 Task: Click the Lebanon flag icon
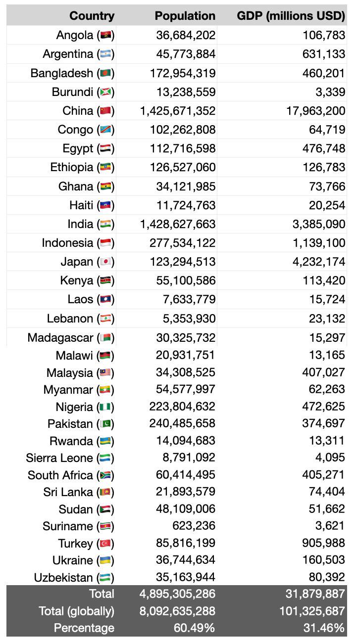coord(105,319)
